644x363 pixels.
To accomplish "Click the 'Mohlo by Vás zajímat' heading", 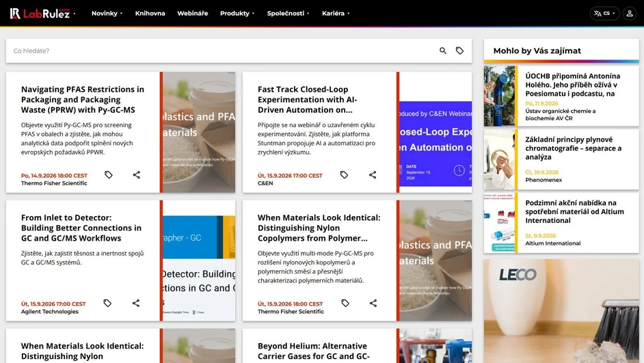I will click(537, 51).
